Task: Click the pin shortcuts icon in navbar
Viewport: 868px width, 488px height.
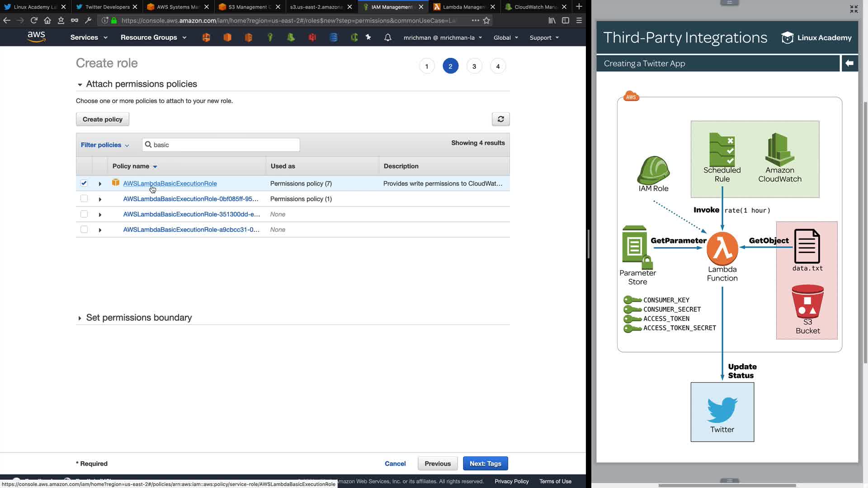Action: [x=368, y=38]
